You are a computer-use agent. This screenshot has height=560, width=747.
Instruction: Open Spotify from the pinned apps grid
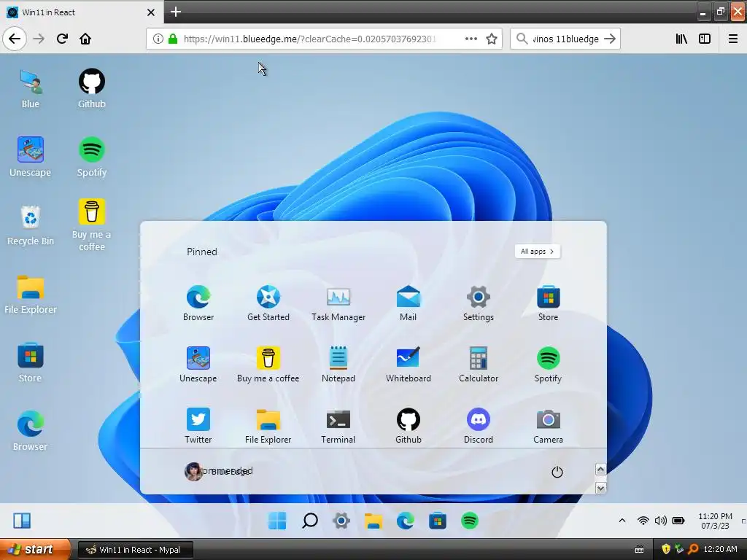[548, 365]
